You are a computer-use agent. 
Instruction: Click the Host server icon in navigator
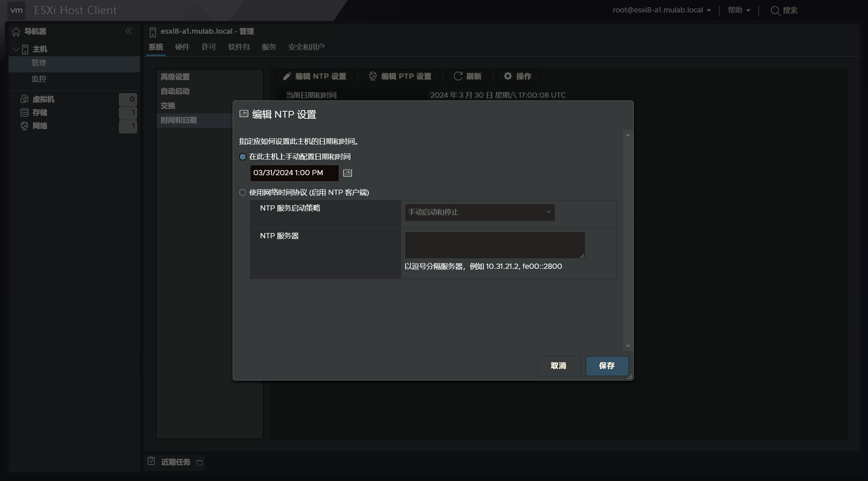(x=25, y=49)
